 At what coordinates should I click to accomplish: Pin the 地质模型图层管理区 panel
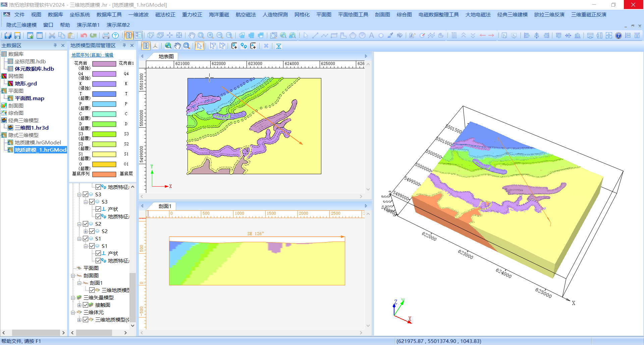124,45
